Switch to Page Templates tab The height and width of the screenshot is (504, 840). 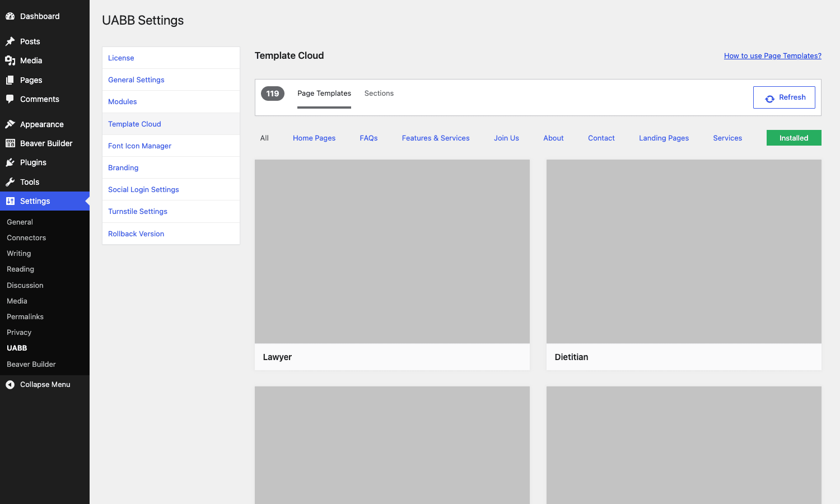coord(324,94)
